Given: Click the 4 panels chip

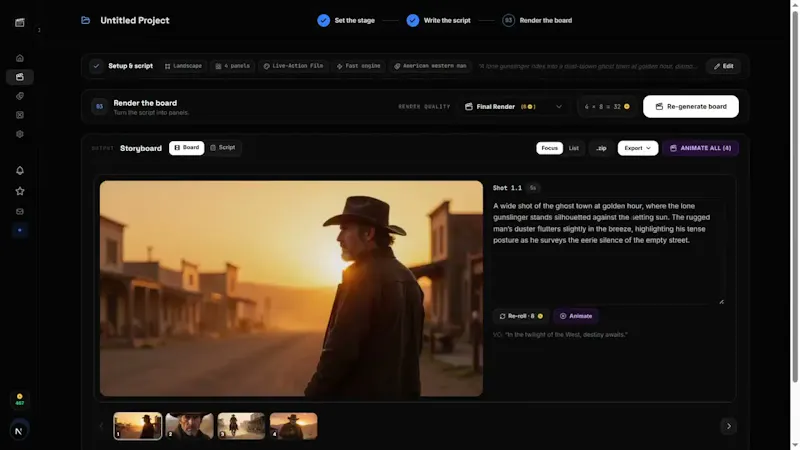Looking at the screenshot, I should (233, 66).
